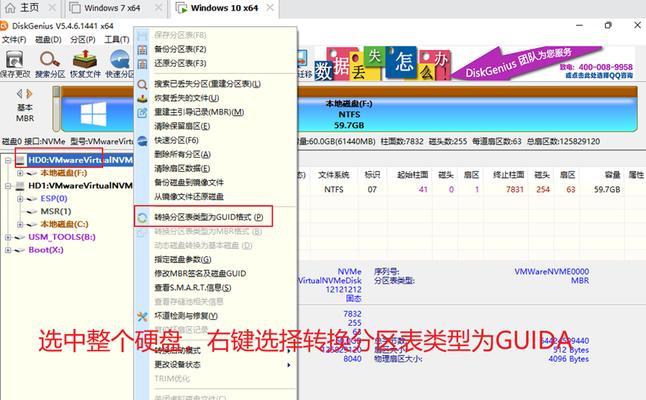646x400 pixels.
Task: Click the 59.7GB capacity cell
Action: pos(607,190)
